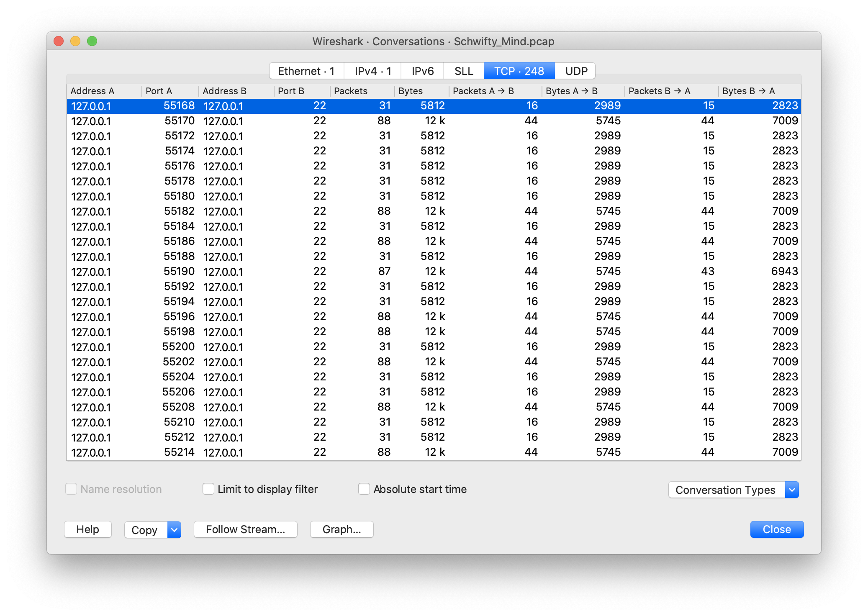This screenshot has width=868, height=616.
Task: Select the row with Port A 55174
Action: (434, 151)
